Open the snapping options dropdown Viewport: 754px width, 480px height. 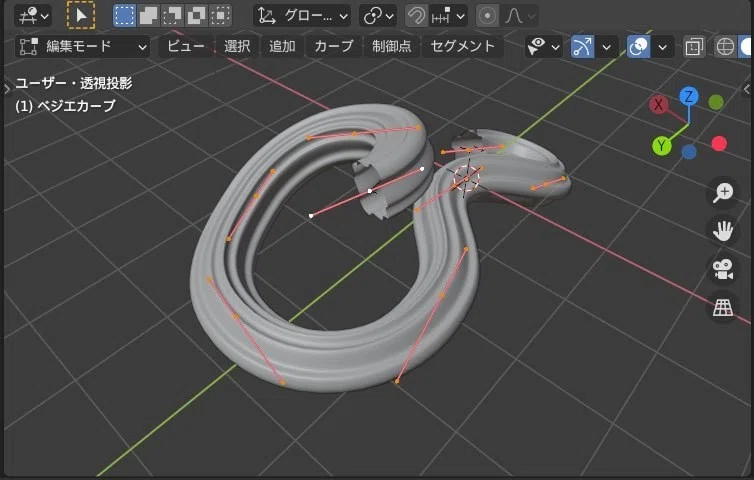coord(448,16)
